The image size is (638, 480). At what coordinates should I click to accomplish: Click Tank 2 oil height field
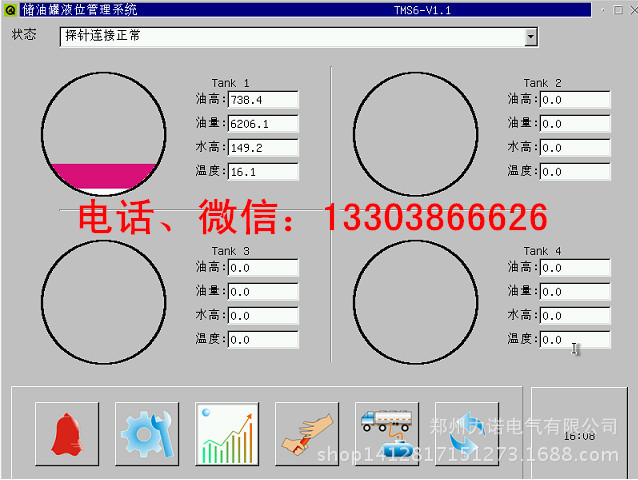coord(575,100)
